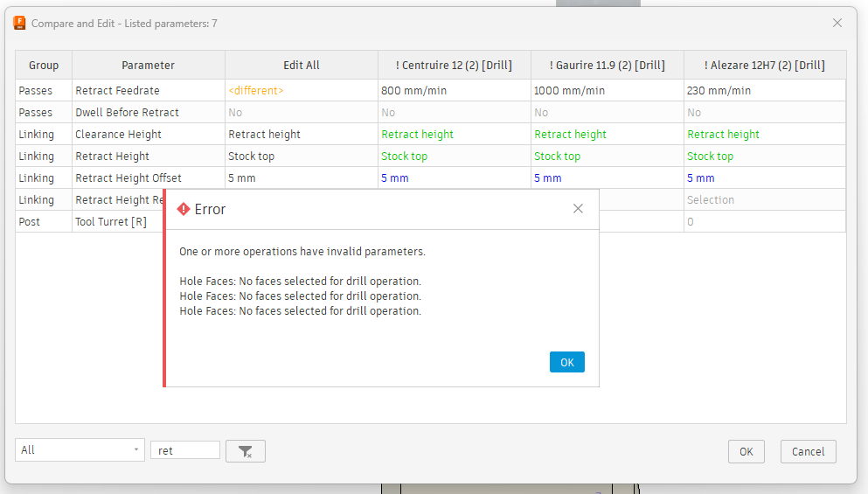Click the 0 Tool Turret value in Alezare column

[x=765, y=221]
